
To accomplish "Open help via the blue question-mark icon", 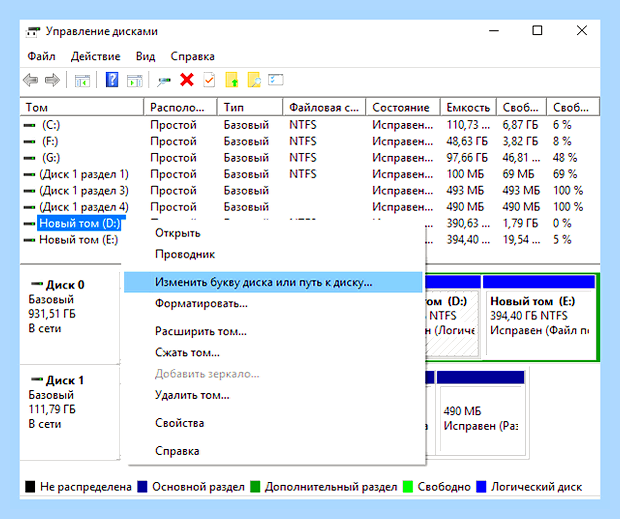I will pos(112,80).
